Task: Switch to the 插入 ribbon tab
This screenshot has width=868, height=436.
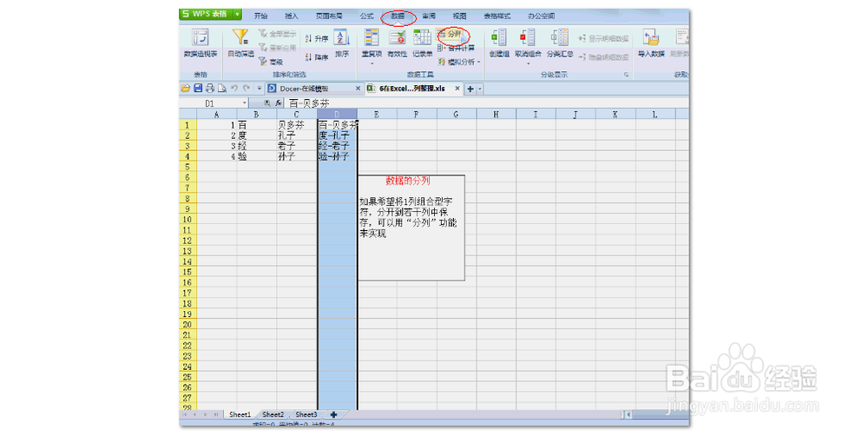Action: [x=291, y=16]
